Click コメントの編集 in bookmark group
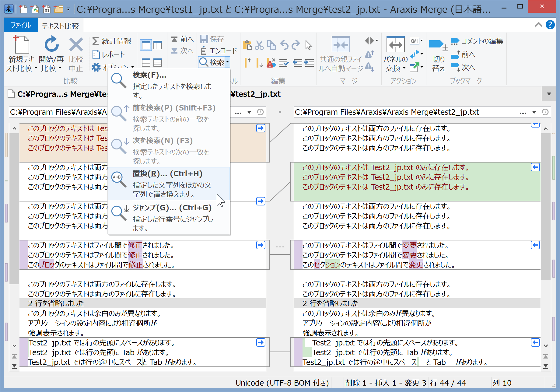 [x=477, y=41]
